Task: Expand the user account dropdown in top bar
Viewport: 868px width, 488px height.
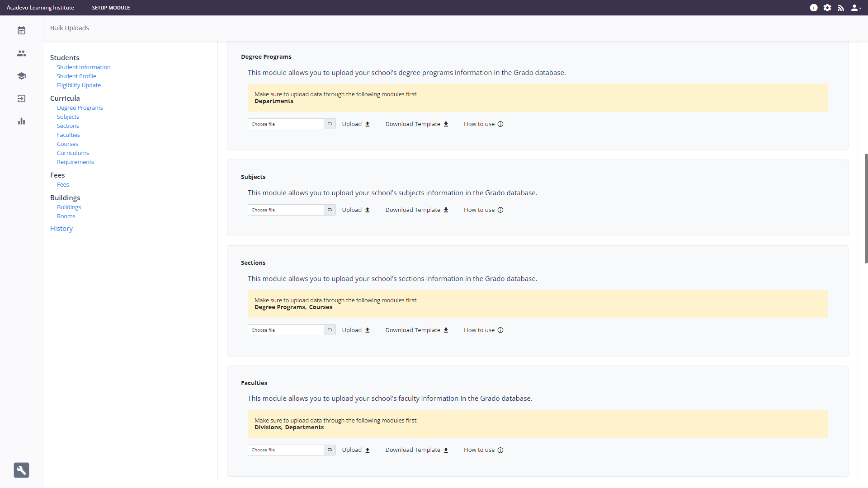Action: click(856, 8)
